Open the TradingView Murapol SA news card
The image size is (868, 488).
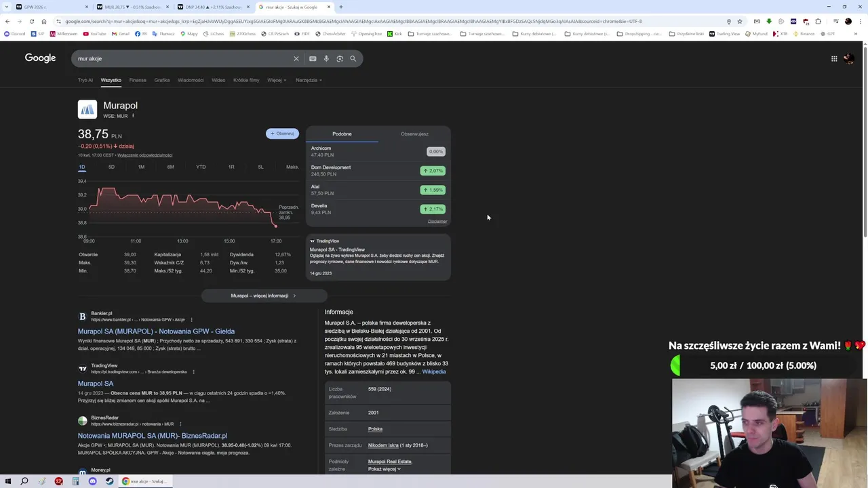click(x=378, y=257)
